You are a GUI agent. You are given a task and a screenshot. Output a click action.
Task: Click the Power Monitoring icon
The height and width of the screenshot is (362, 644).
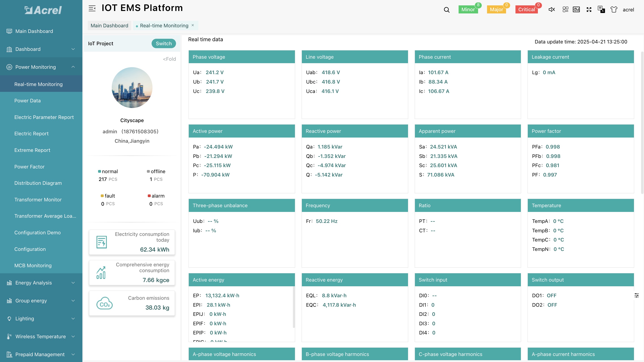(9, 67)
